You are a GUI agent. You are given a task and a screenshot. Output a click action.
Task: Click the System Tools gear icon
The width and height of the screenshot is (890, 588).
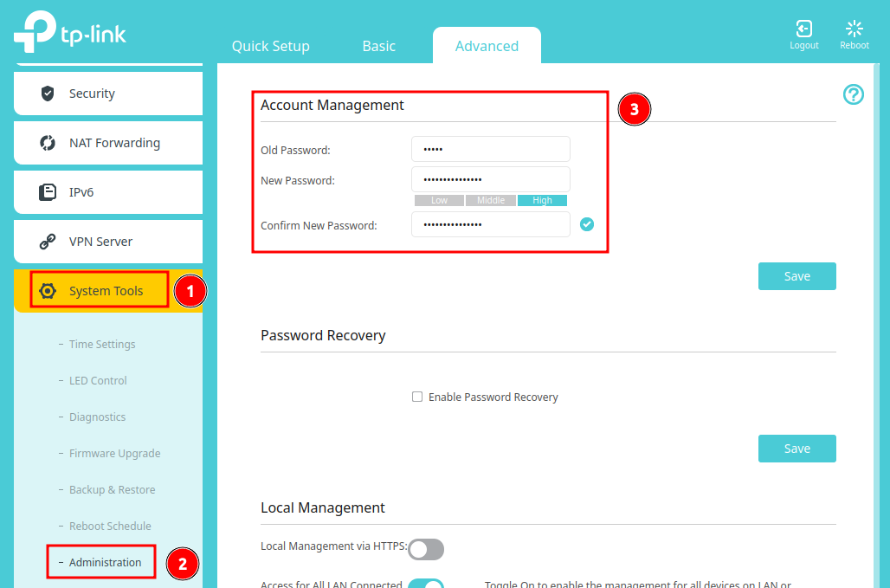48,291
